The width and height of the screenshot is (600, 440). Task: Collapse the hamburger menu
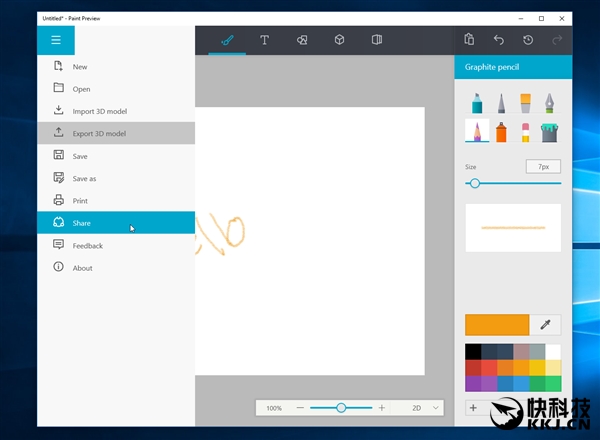click(x=56, y=40)
